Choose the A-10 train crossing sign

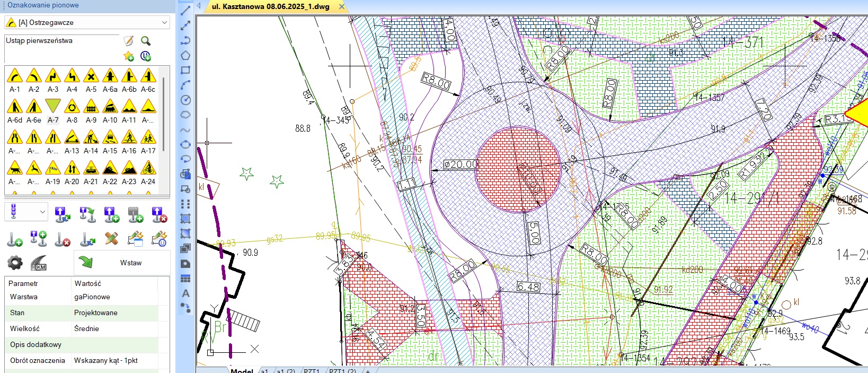tap(110, 106)
